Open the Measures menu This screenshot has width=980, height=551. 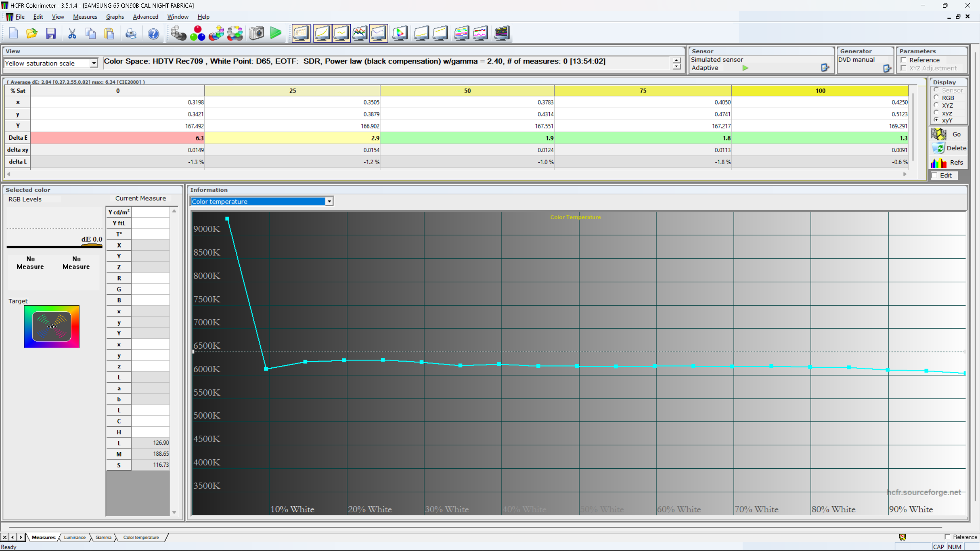[85, 17]
